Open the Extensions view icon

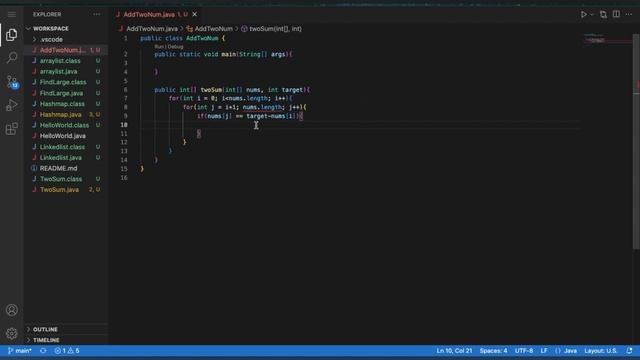12,129
